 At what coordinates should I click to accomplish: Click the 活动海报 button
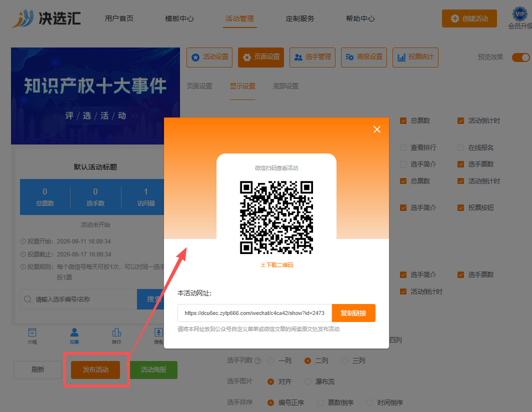153,369
